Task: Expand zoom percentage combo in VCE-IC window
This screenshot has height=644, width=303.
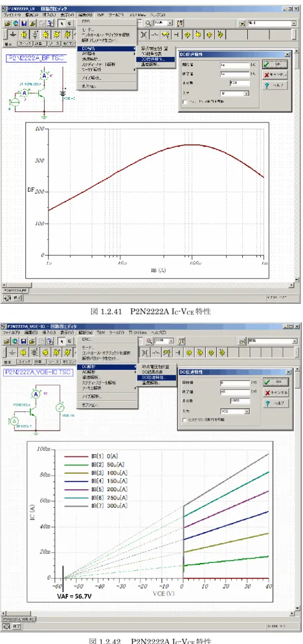Action: pyautogui.click(x=170, y=341)
